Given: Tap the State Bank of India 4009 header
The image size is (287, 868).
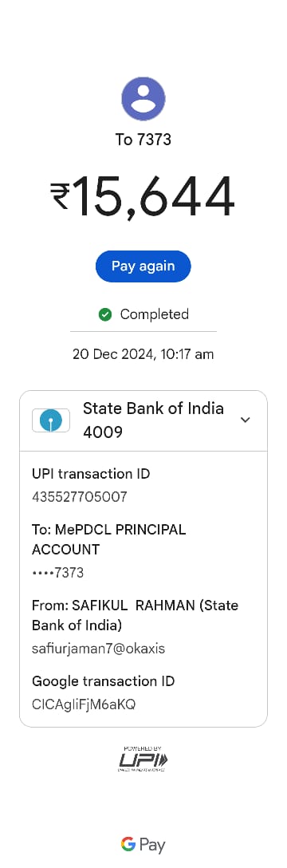Looking at the screenshot, I should 143,420.
